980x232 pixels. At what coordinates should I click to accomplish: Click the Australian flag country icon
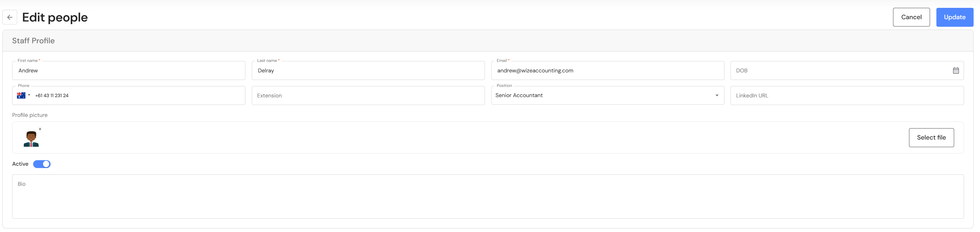[x=21, y=95]
